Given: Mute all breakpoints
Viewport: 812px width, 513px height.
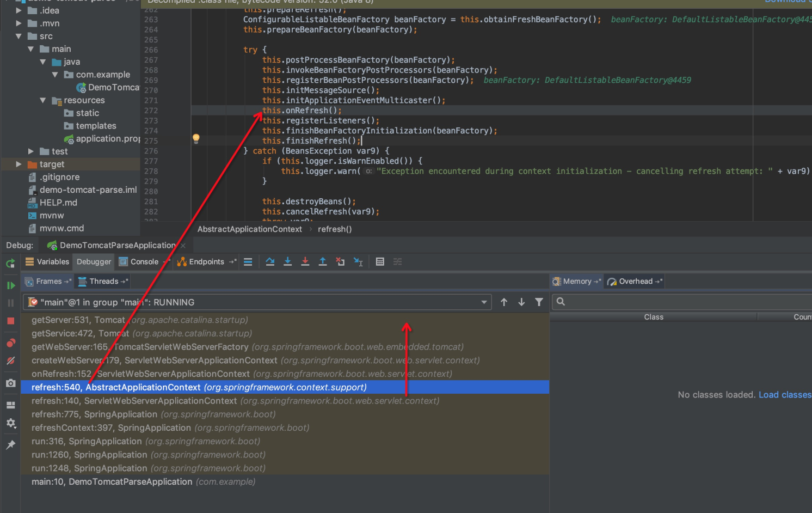Looking at the screenshot, I should [10, 361].
